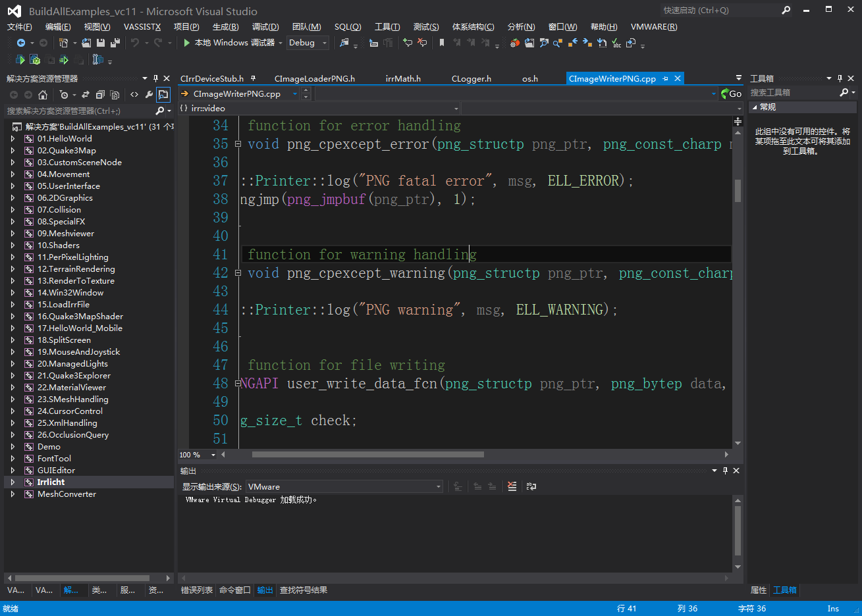Viewport: 862px width, 616px height.
Task: Toggle word wrap in the output panel
Action: (531, 486)
